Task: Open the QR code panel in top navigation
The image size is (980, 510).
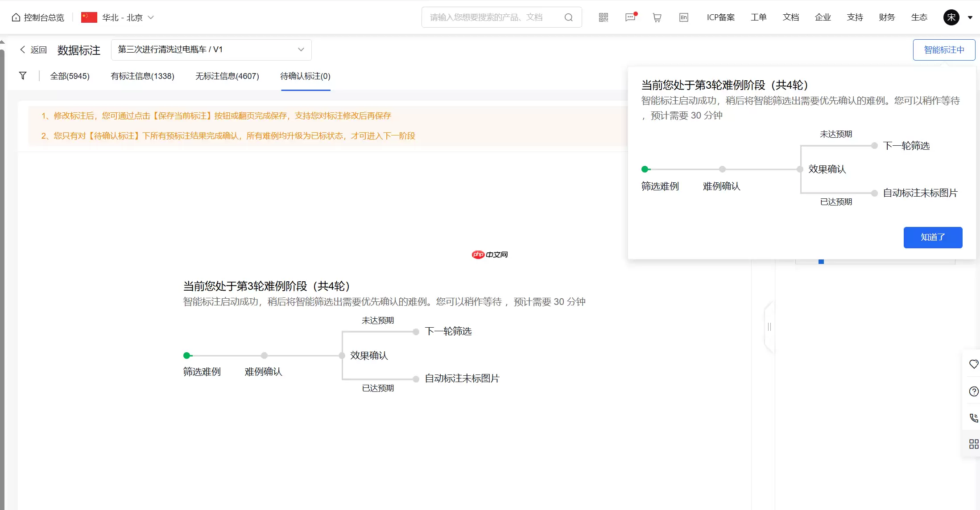Action: 603,17
